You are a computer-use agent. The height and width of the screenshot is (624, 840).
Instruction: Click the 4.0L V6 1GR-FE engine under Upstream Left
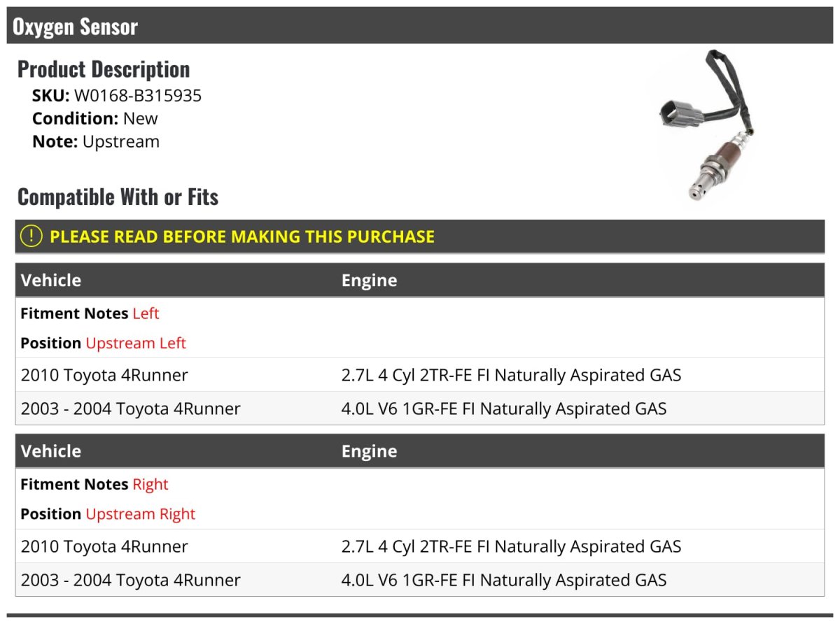[504, 409]
